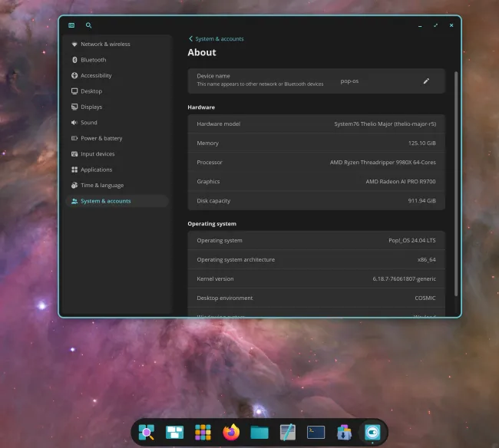This screenshot has height=448, width=499.
Task: Click the pop-os device name value
Action: tap(349, 81)
